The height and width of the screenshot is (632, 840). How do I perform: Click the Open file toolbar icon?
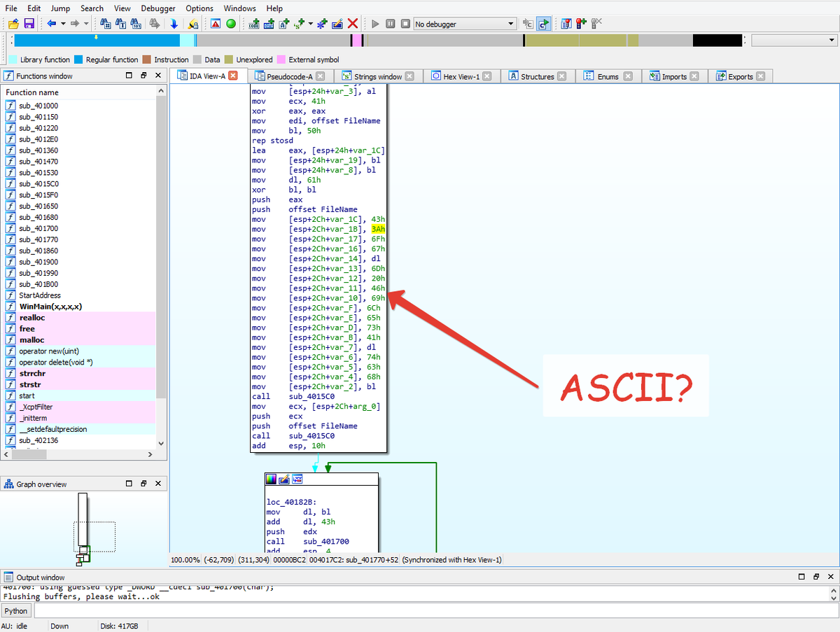click(13, 24)
